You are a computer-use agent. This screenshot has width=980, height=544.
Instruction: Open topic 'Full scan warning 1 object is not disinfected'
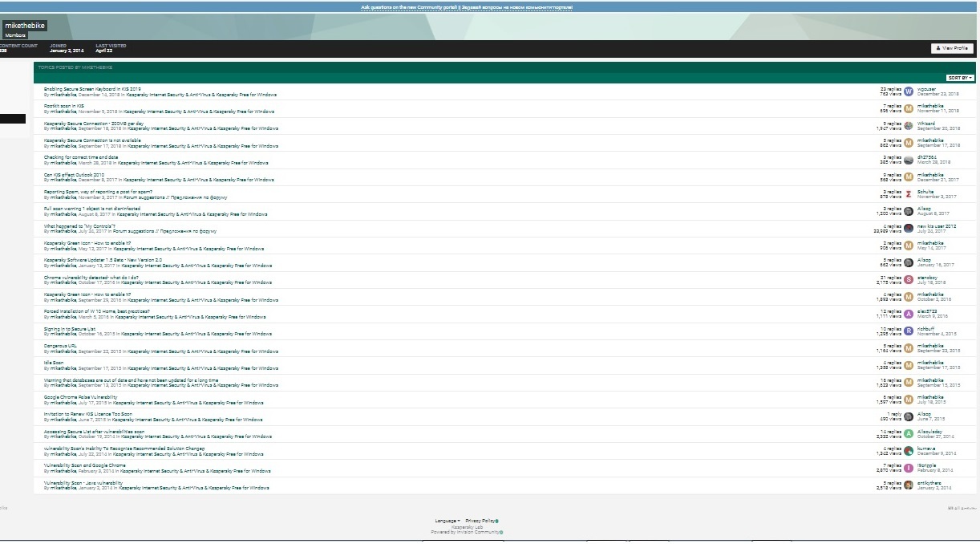[x=92, y=209]
